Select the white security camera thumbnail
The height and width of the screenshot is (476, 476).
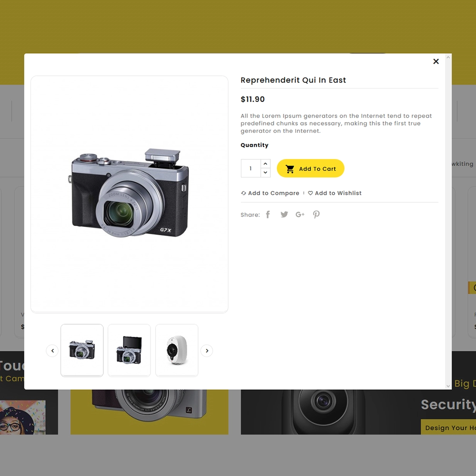coord(177,350)
